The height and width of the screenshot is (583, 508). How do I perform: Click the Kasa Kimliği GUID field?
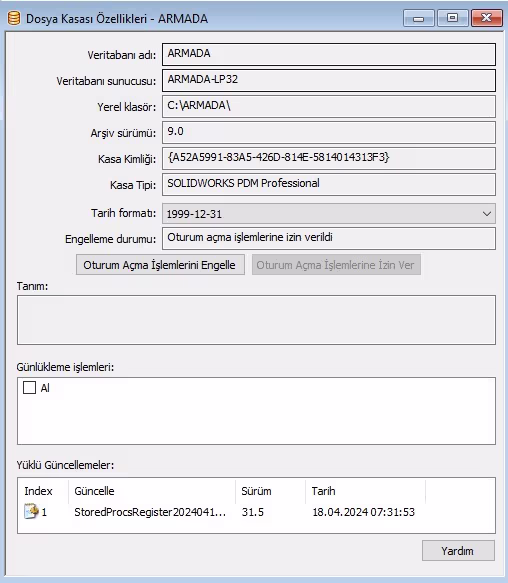329,158
